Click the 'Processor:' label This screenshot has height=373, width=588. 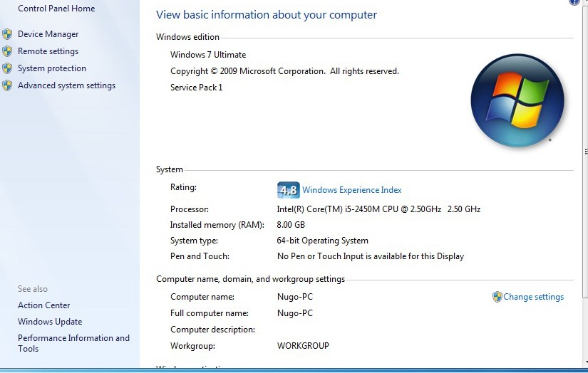[190, 209]
